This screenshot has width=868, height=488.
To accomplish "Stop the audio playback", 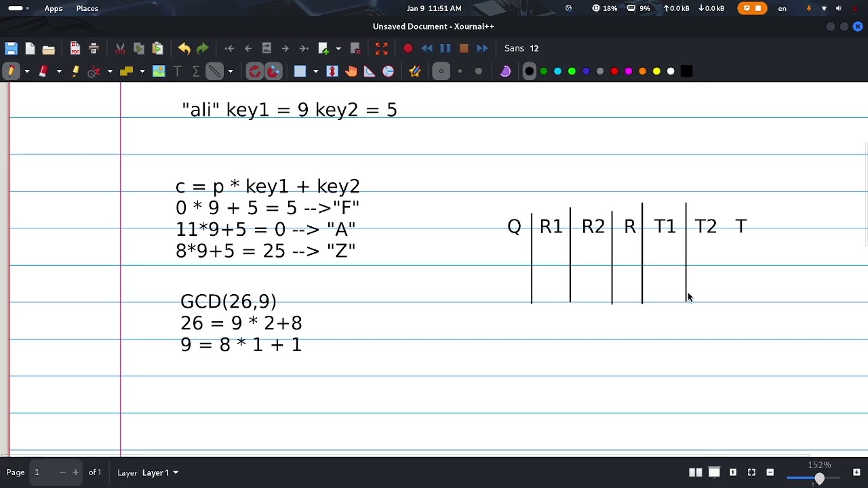I will (x=464, y=48).
